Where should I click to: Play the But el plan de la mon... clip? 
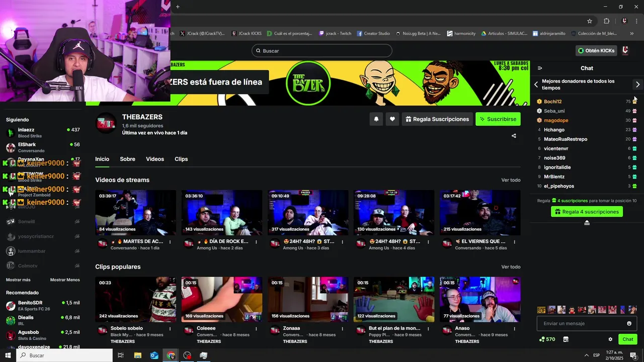click(x=394, y=300)
